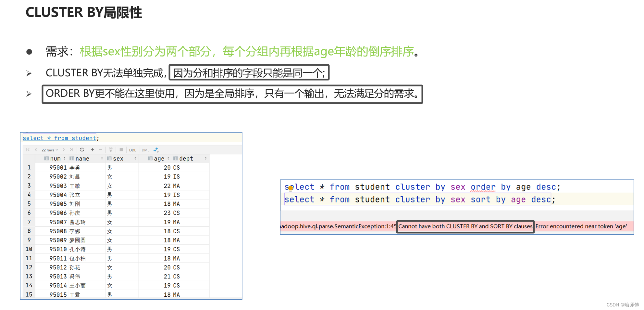Screen dimensions: 644x310
Task: Click the underlined 'order' keyword in first query
Action: pyautogui.click(x=483, y=187)
